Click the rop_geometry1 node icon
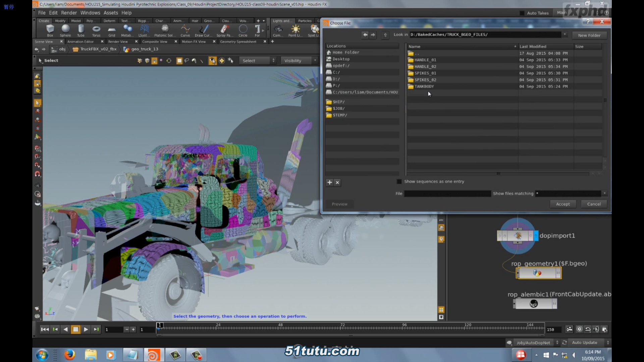Screen dimensions: 644x362 (x=537, y=273)
